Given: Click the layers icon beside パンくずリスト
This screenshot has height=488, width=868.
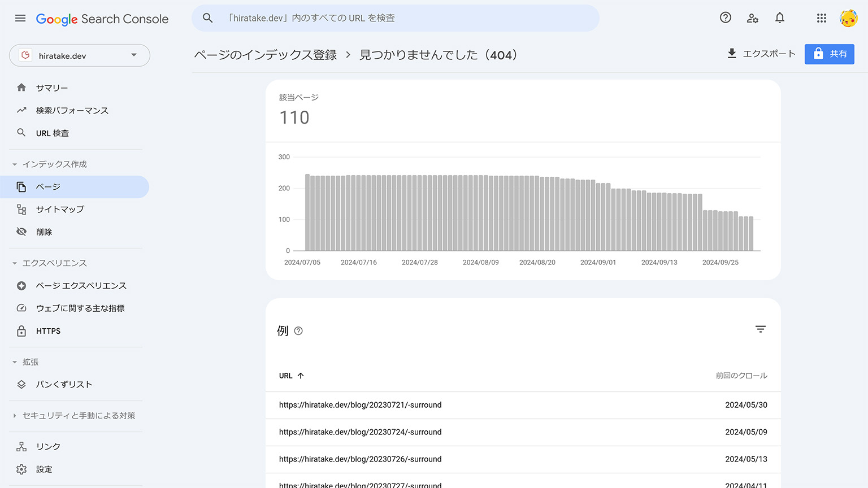Looking at the screenshot, I should click(x=21, y=385).
